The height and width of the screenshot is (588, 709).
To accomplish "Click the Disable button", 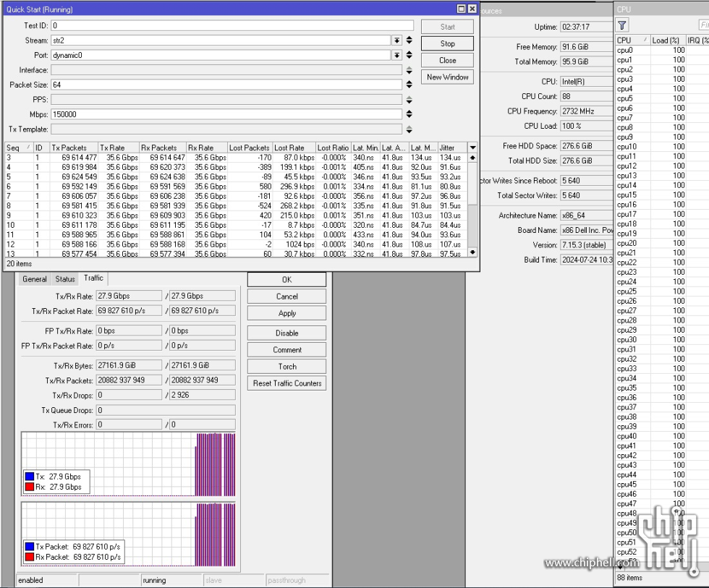I will pos(286,333).
